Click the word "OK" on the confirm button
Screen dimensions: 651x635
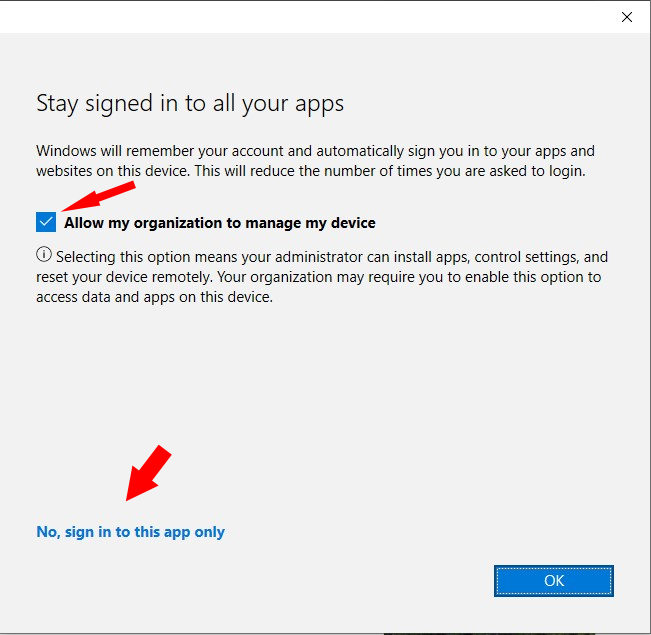pyautogui.click(x=554, y=581)
